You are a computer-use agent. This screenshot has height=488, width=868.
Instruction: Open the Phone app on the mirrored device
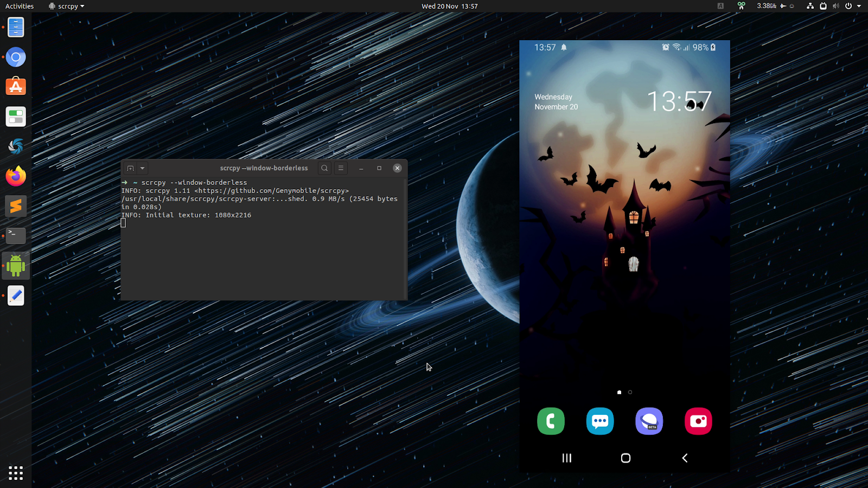(551, 421)
